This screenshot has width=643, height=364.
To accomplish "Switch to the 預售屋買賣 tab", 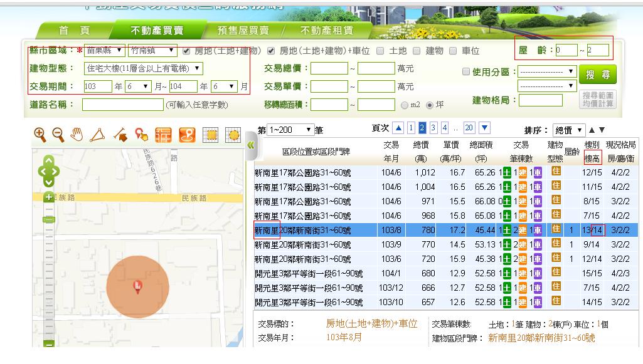I will click(243, 30).
